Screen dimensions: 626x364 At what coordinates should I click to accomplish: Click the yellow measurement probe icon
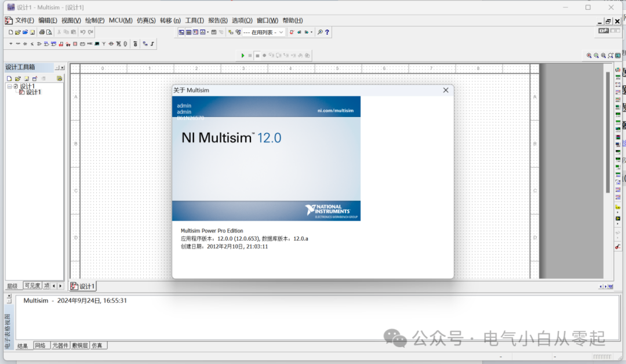click(x=618, y=207)
